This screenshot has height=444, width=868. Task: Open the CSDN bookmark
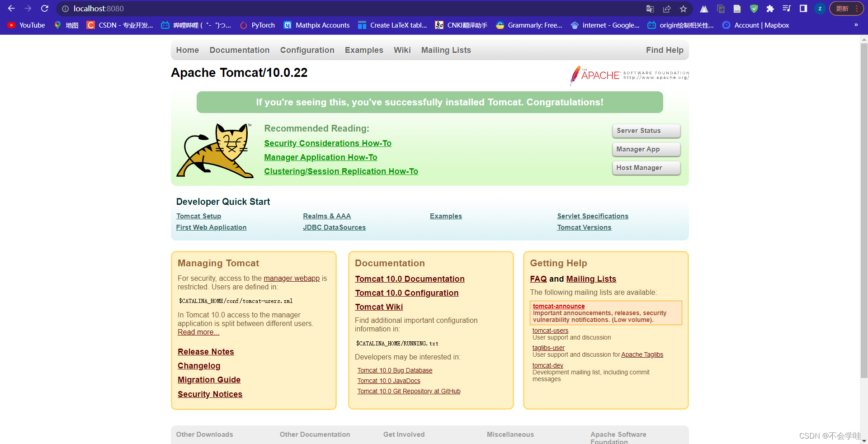tap(120, 25)
